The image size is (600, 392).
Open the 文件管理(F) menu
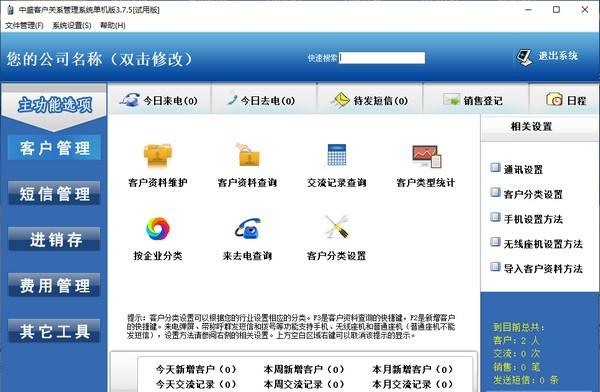coord(24,26)
